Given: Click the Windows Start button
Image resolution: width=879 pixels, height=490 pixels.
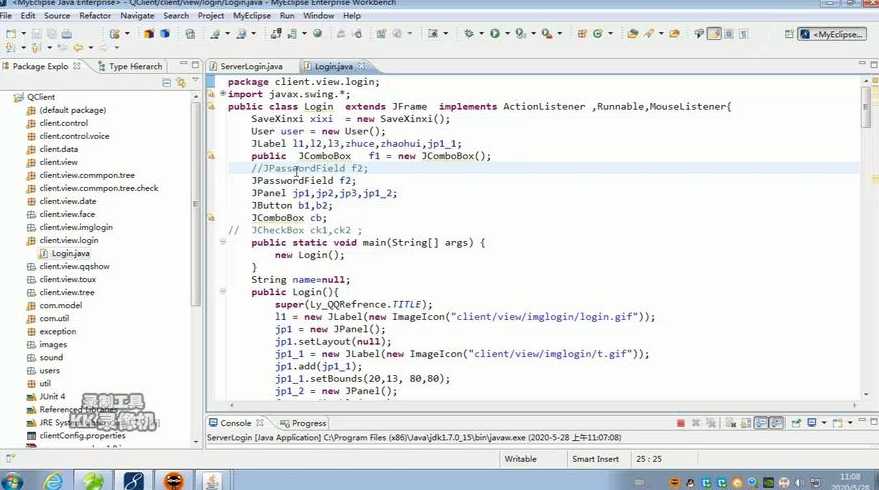Looking at the screenshot, I should pyautogui.click(x=12, y=481).
